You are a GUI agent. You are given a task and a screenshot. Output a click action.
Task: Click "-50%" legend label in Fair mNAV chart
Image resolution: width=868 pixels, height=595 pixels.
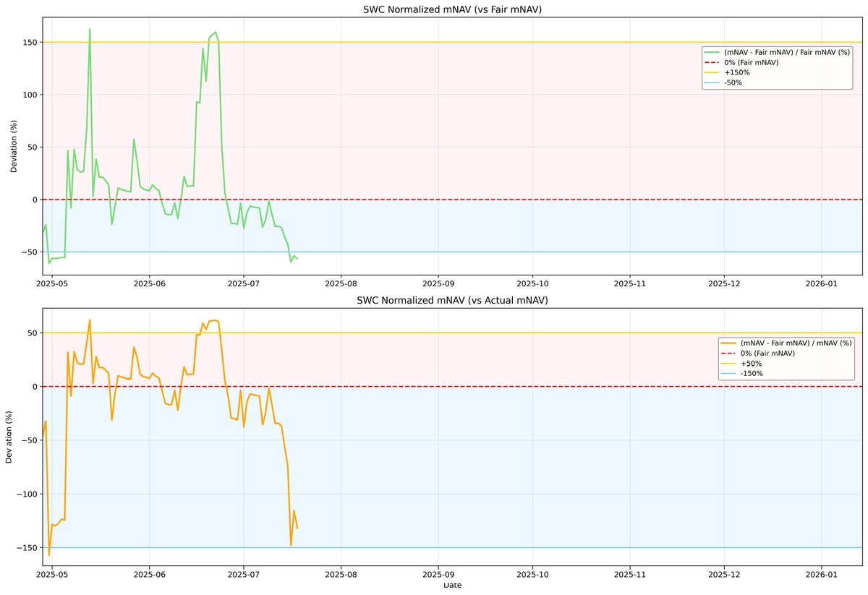coord(733,82)
